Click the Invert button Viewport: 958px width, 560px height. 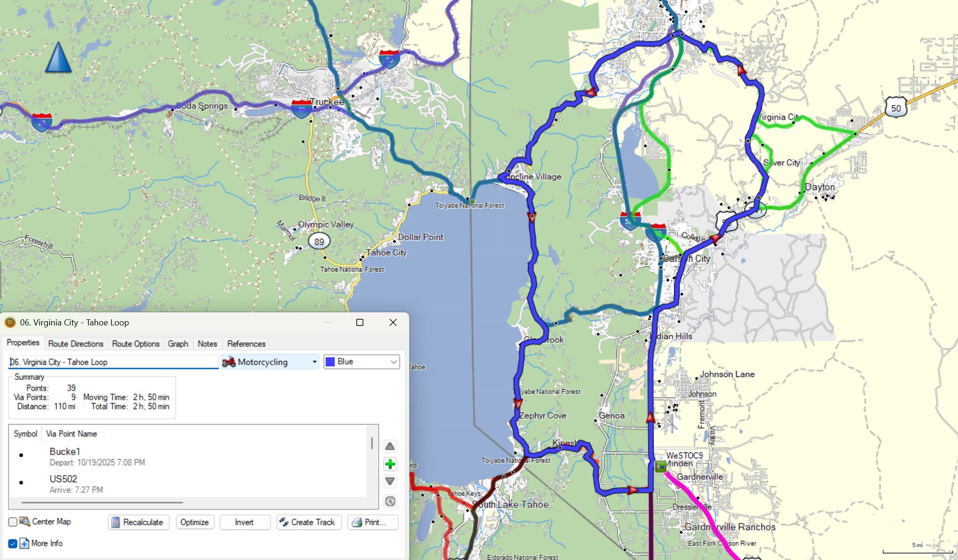point(244,522)
